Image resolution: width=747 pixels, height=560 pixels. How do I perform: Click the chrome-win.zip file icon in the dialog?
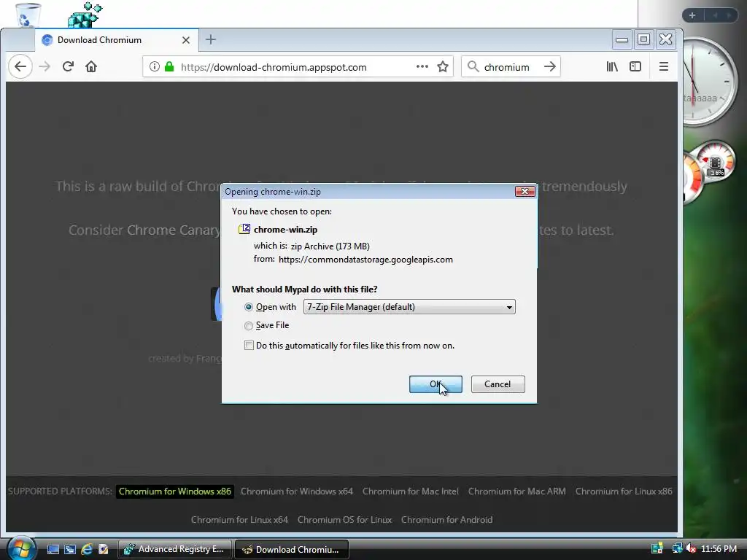point(244,229)
